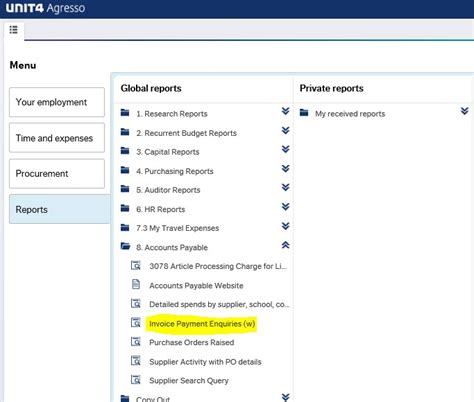This screenshot has height=402, width=474.
Task: Select the My received reports label
Action: coord(350,114)
